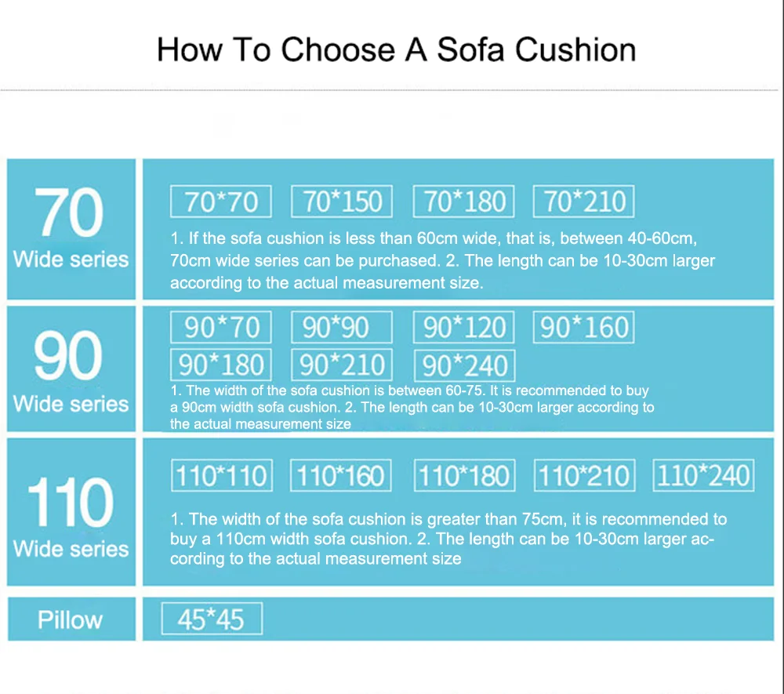Click the How To Choose A Sofa Cushion heading
Viewport: 784px width, 694px height.
[x=396, y=49]
